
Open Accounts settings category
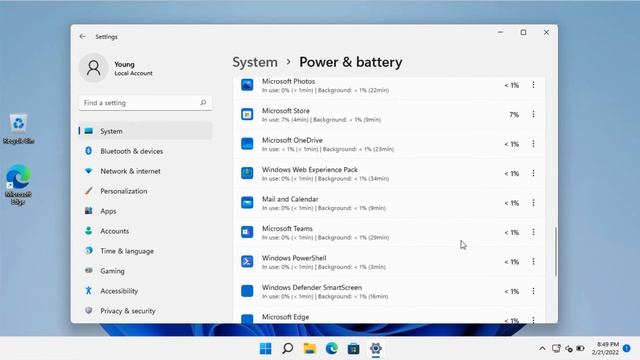coord(145,231)
